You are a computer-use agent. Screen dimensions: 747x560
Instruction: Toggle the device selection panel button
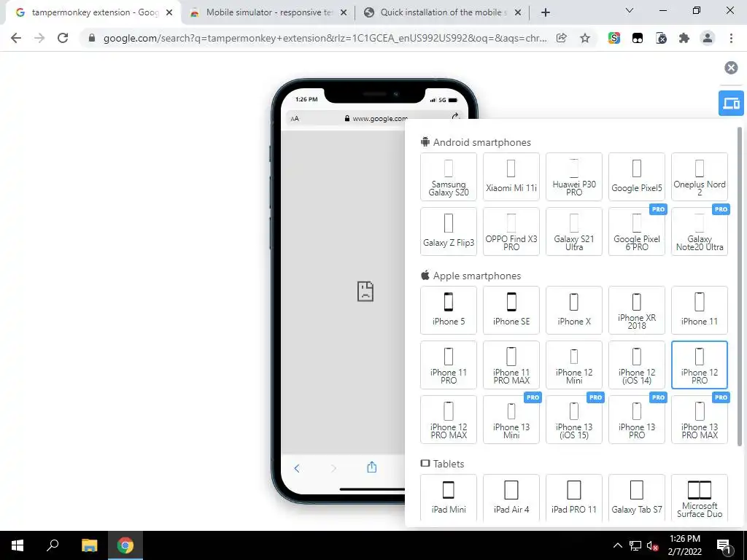(731, 103)
